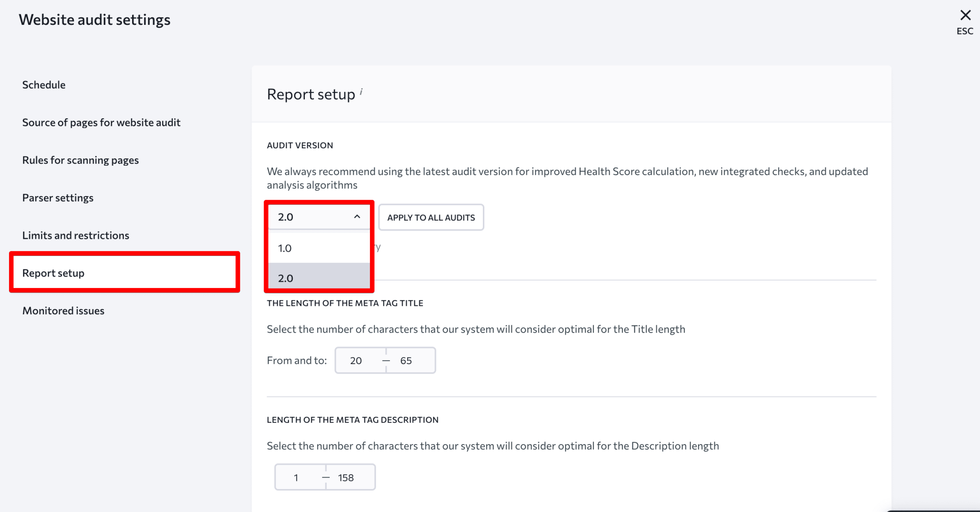Open Rules for scanning pages
Image resolution: width=980 pixels, height=512 pixels.
coord(80,160)
